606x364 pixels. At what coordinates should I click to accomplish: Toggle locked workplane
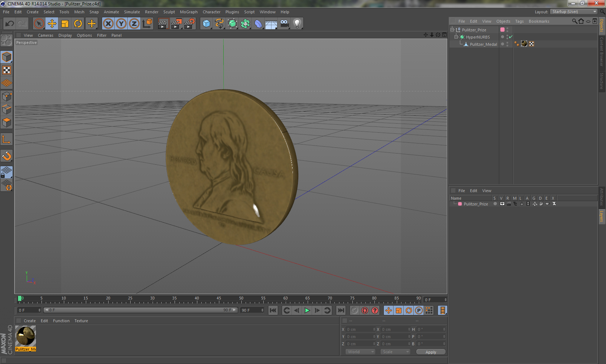[6, 172]
